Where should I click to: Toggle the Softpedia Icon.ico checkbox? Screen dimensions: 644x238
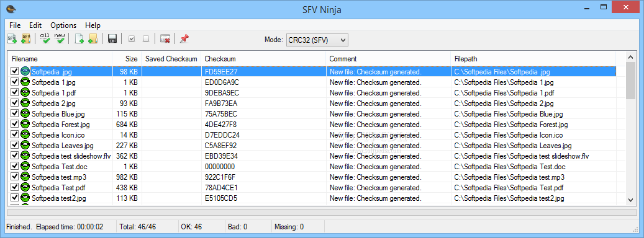(x=15, y=134)
